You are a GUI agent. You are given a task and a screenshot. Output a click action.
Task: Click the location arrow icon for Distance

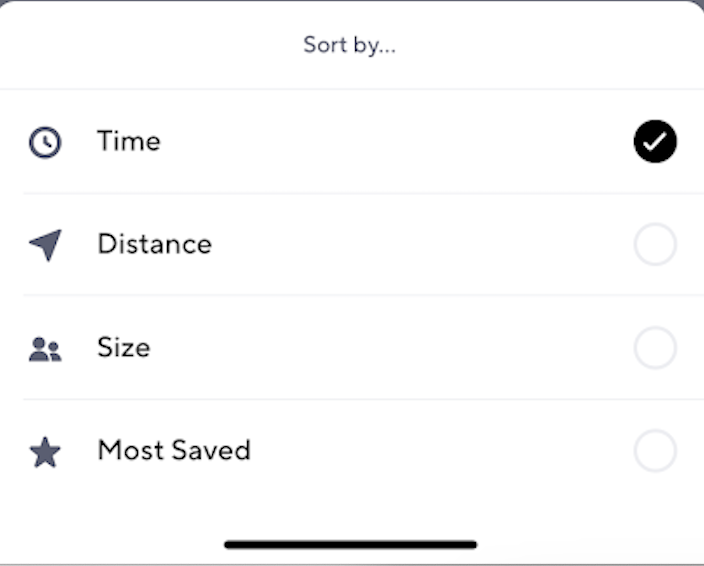click(45, 245)
